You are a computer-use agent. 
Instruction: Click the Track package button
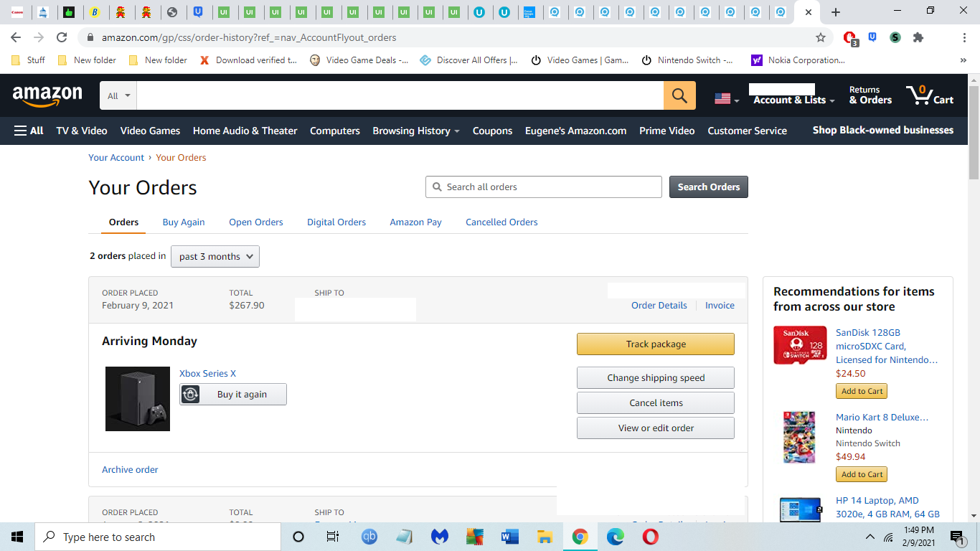coord(656,344)
